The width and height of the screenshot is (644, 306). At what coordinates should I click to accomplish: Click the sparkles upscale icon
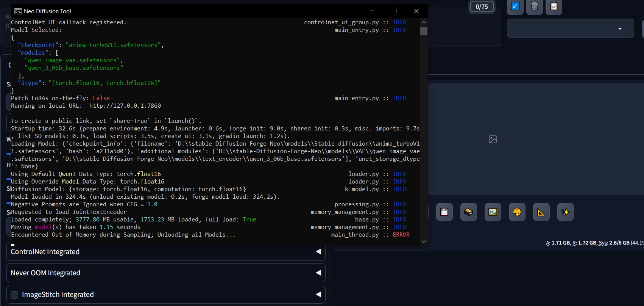[565, 212]
